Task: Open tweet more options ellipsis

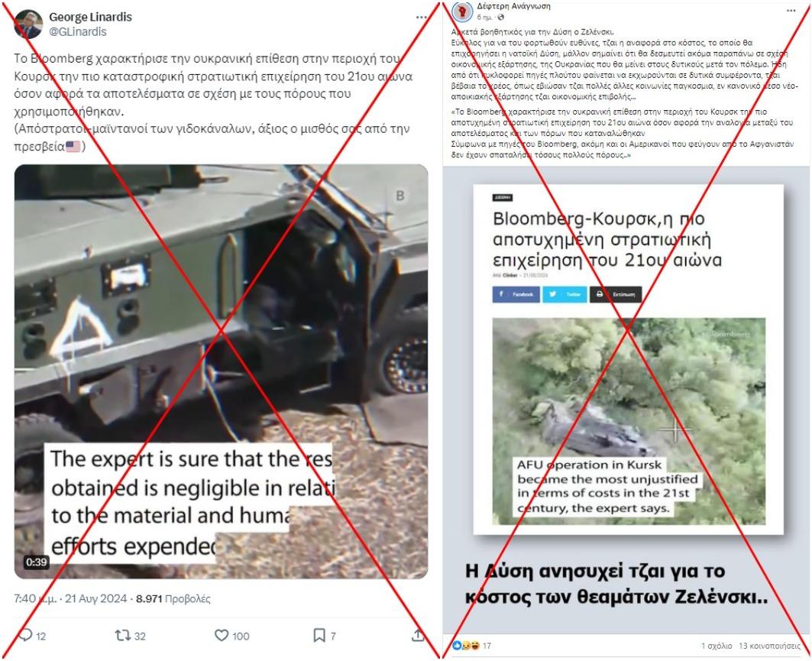Action: [x=422, y=18]
